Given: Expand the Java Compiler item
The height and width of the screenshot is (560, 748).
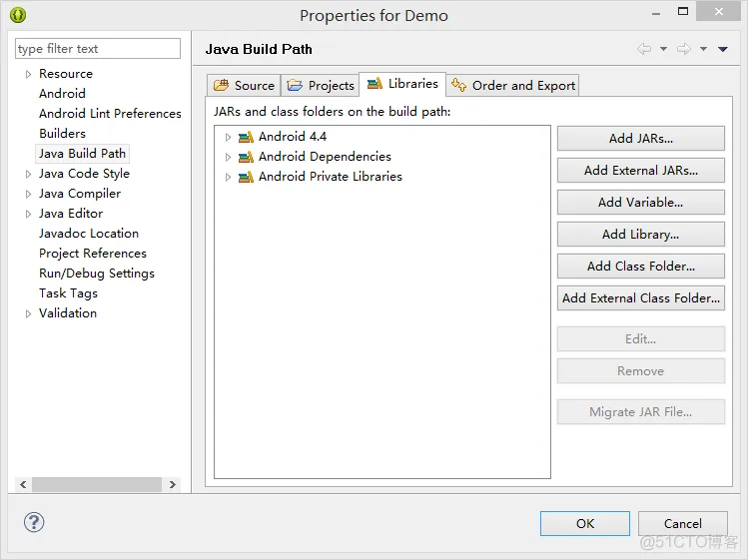Looking at the screenshot, I should click(28, 194).
